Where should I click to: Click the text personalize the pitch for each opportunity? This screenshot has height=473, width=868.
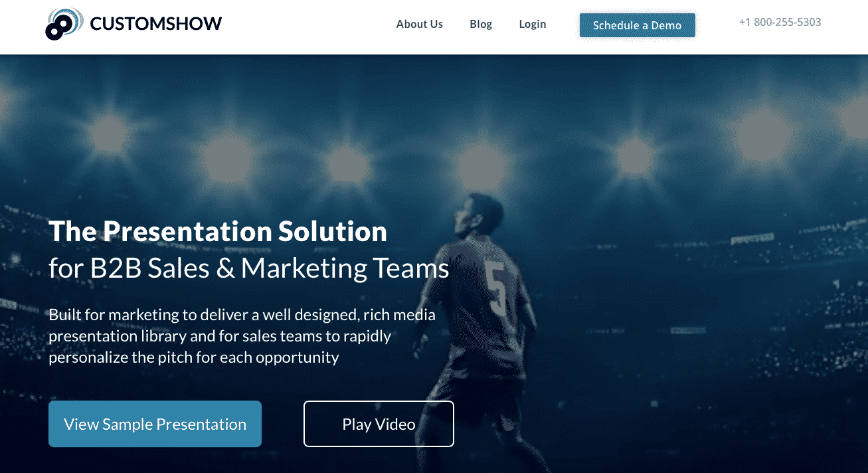tap(194, 357)
